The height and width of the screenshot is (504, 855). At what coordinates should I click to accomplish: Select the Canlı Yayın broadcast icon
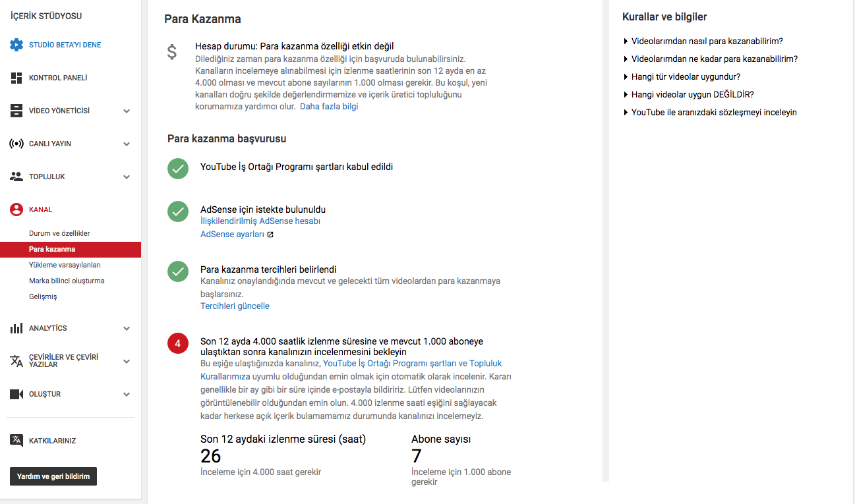coord(16,144)
